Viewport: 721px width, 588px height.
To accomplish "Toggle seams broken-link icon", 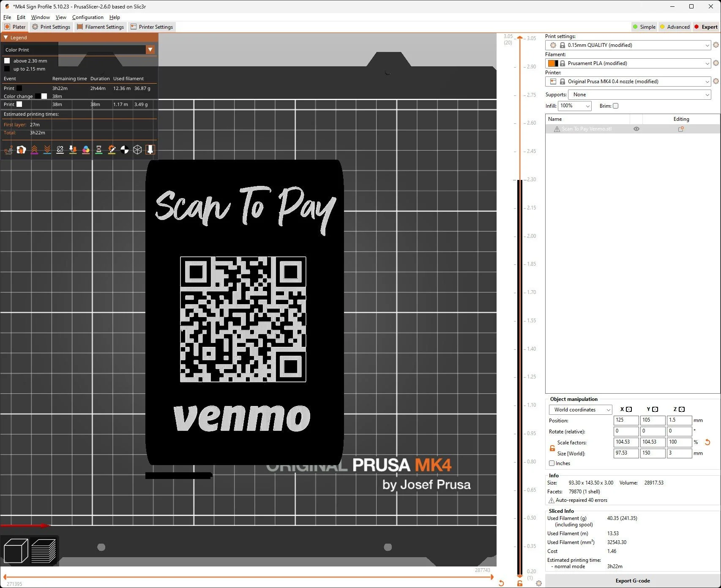I will tap(60, 150).
